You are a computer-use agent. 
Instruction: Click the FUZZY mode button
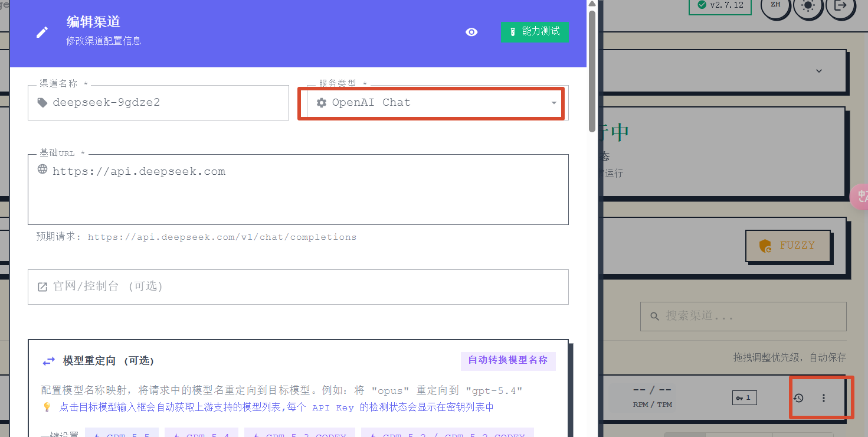(x=788, y=246)
